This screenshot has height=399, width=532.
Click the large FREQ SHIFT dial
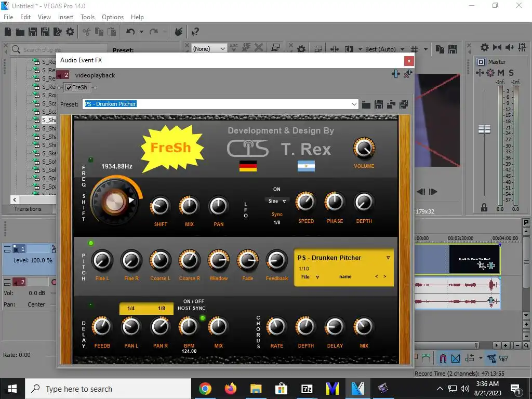(x=116, y=202)
